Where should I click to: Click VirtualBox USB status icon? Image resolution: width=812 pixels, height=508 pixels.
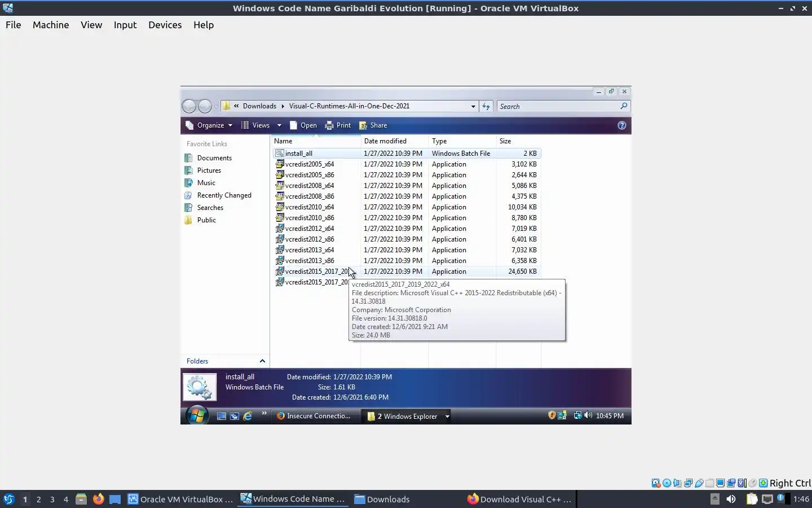coord(699,483)
